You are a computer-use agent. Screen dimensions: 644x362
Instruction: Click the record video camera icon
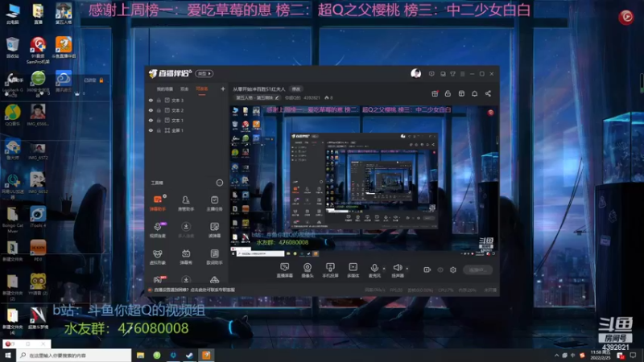(427, 269)
